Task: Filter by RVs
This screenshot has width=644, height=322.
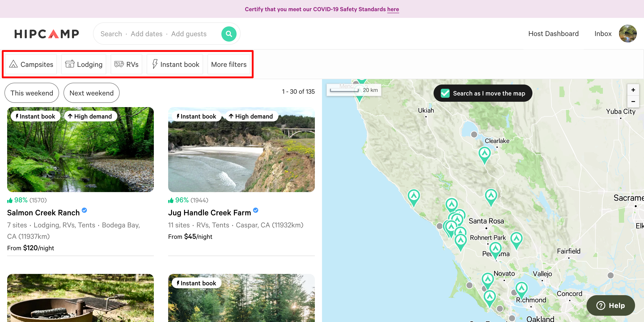Action: pos(126,64)
